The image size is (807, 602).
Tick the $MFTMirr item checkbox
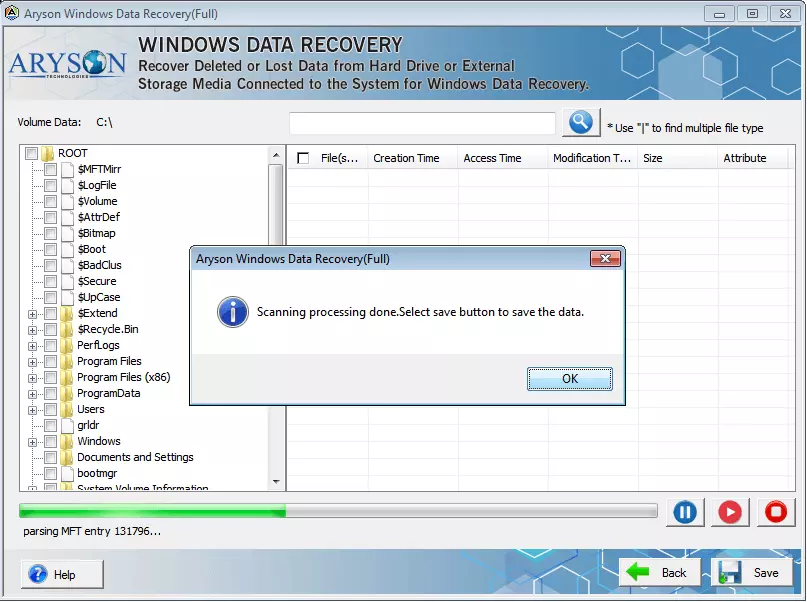pos(50,169)
